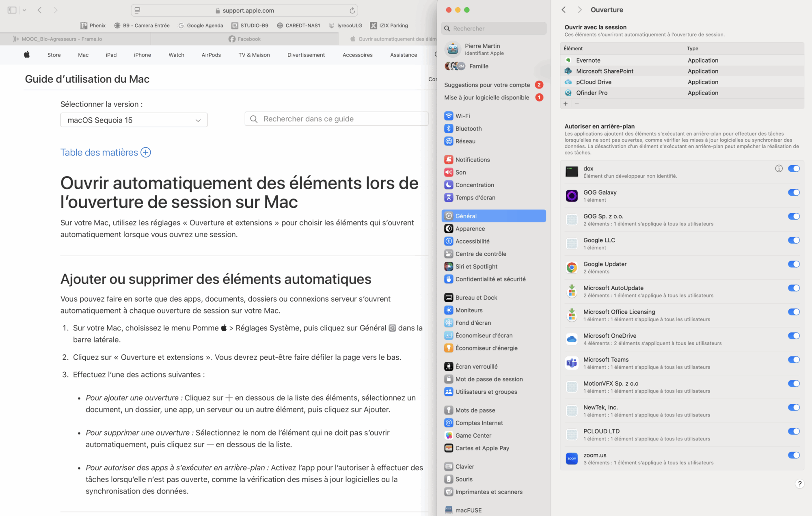The width and height of the screenshot is (812, 516).
Task: Open STUDIO-B9 bookmark
Action: pos(250,26)
